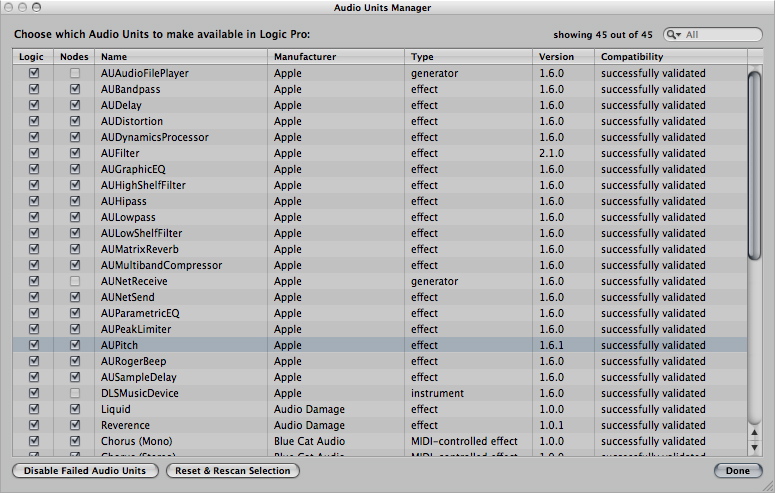This screenshot has height=493, width=775.
Task: Uncheck Logic checkbox for AUAudioFilePlayer
Action: coord(34,73)
